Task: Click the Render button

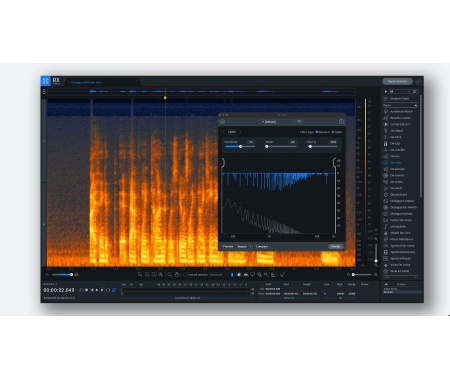Action: tap(336, 246)
